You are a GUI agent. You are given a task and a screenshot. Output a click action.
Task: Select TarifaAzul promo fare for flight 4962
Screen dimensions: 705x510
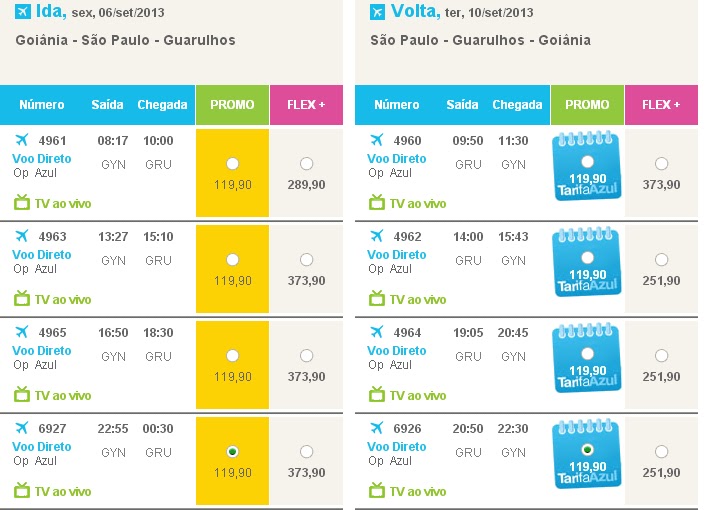click(587, 257)
